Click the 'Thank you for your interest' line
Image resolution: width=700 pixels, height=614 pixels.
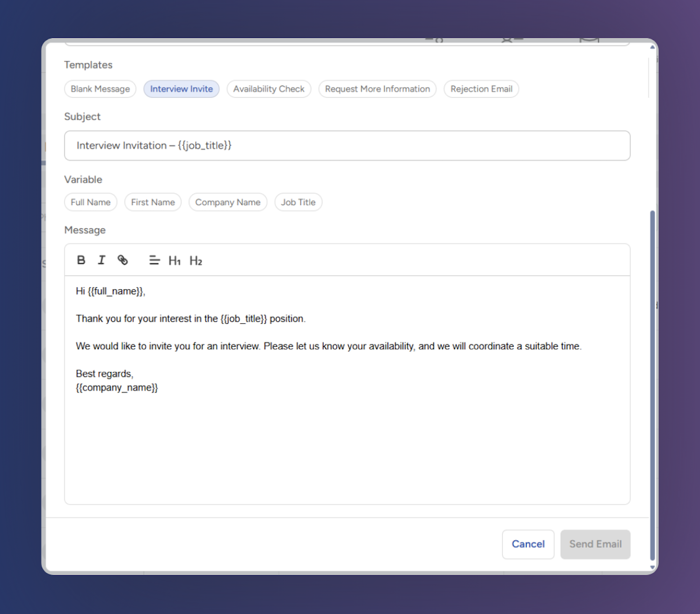[190, 319]
